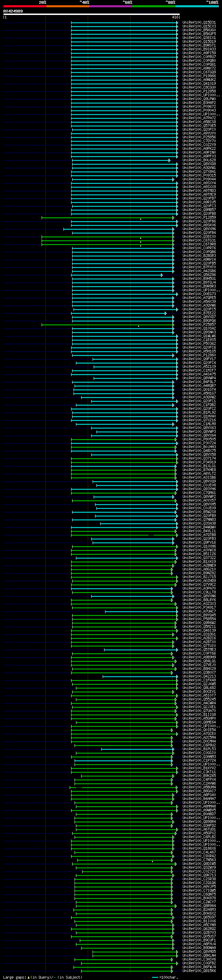Select the UniRef100_P19866 label
Screen dimensions: 222x980
[x=199, y=76]
